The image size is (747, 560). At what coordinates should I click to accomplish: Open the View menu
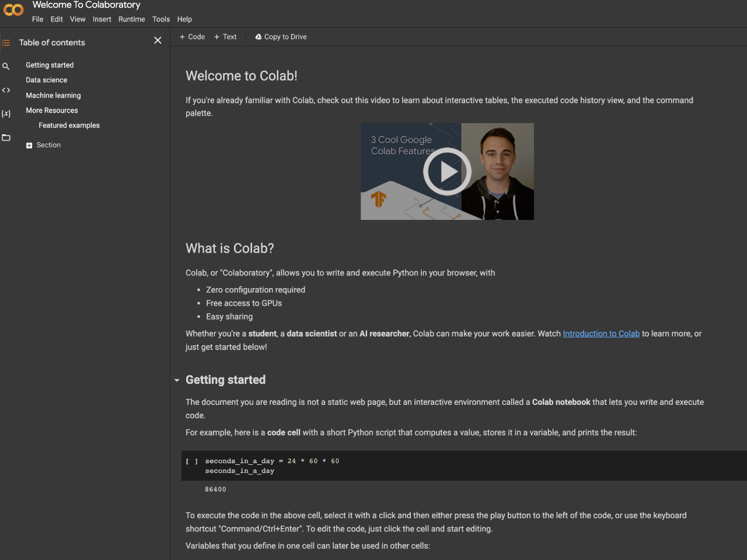point(78,19)
